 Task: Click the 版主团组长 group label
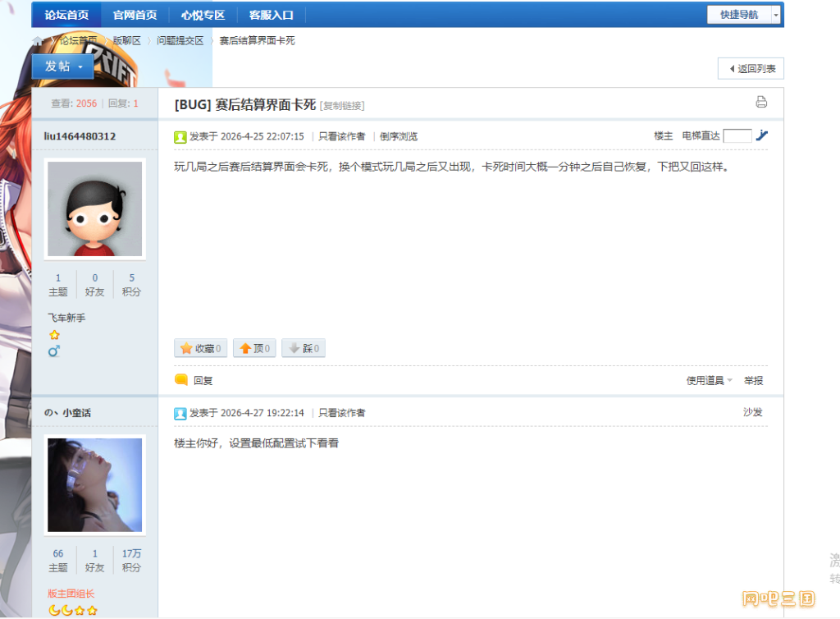(71, 594)
